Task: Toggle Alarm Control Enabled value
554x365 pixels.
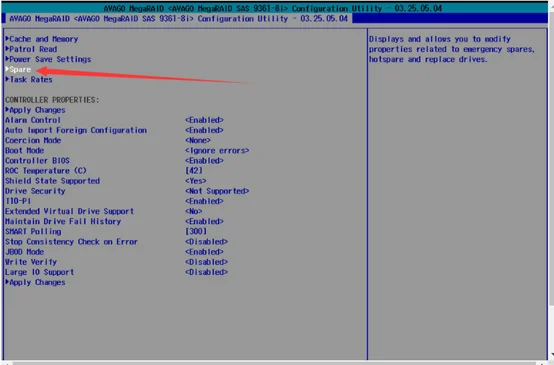Action: point(204,120)
